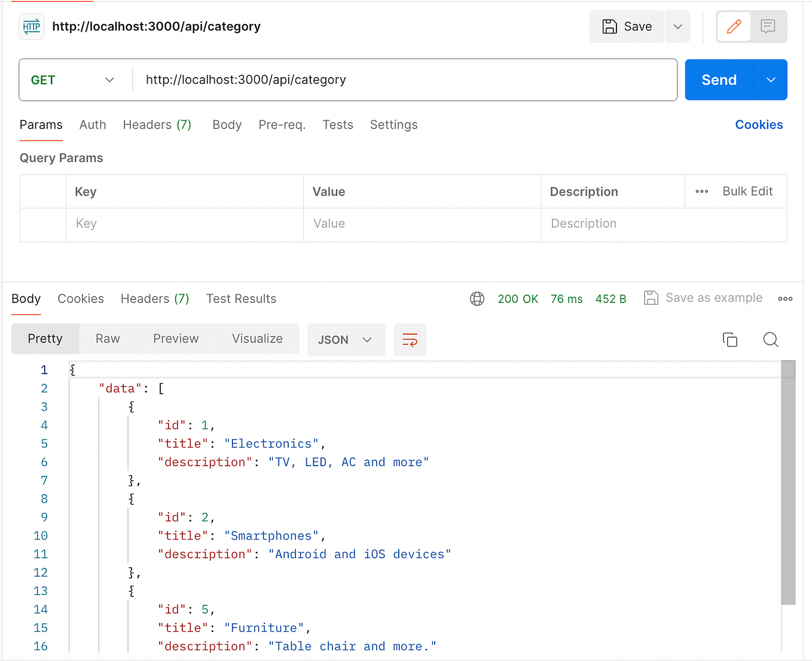
Task: Click the Save as example disk icon
Action: 651,298
